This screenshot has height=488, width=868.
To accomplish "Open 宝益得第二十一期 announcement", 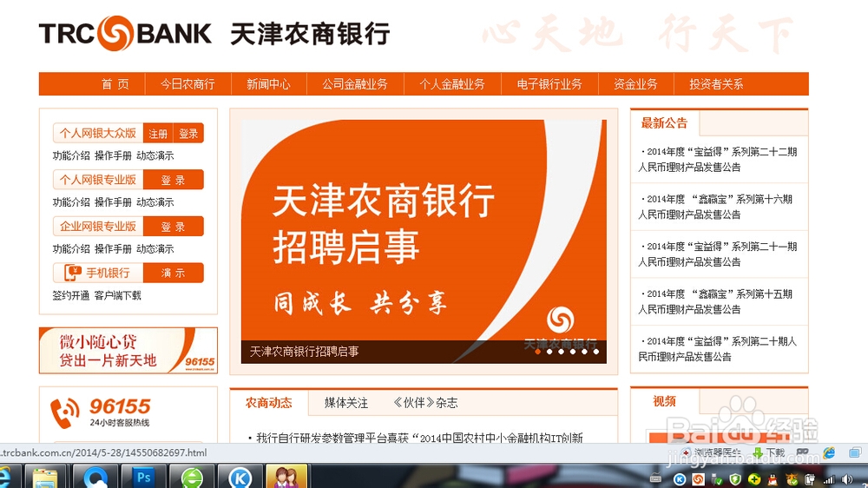I will point(718,254).
